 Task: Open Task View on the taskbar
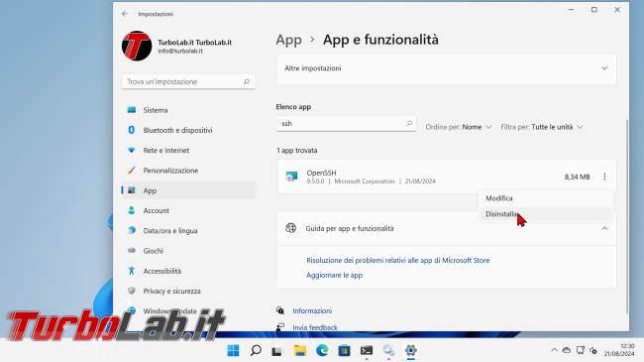[277, 350]
